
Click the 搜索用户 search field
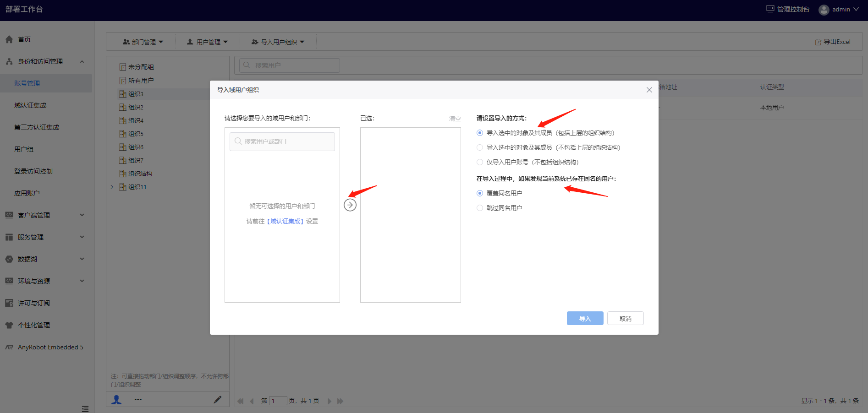(x=290, y=65)
